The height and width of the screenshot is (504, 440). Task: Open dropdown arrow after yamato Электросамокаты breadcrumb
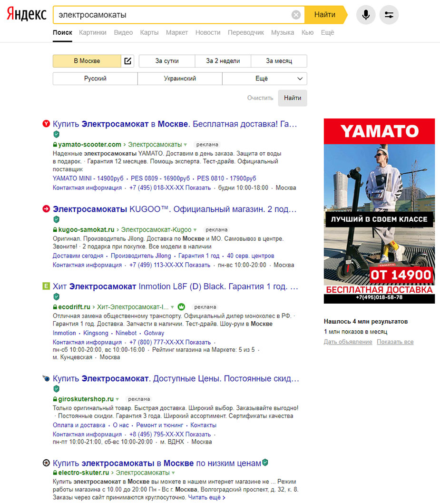(x=186, y=145)
